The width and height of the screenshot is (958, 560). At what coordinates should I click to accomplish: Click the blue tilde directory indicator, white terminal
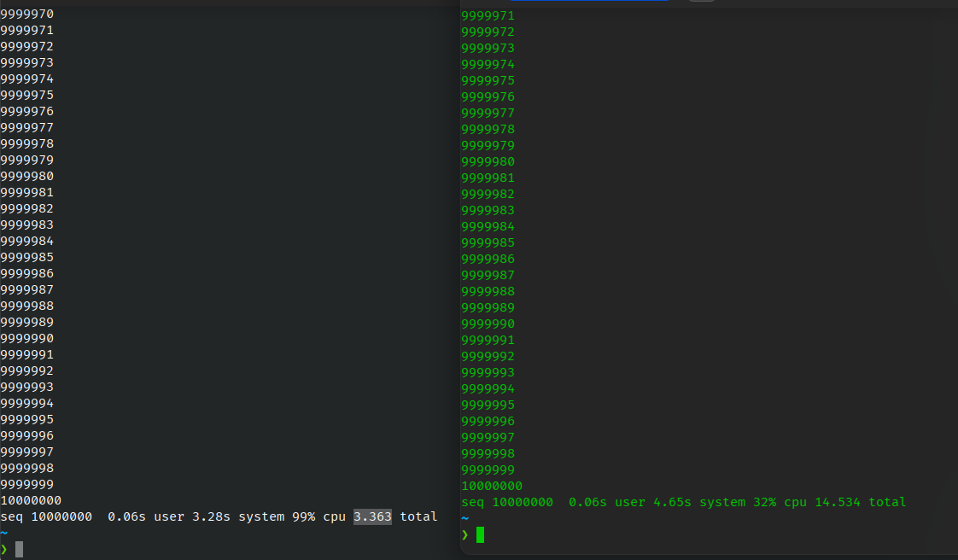pyautogui.click(x=3, y=534)
